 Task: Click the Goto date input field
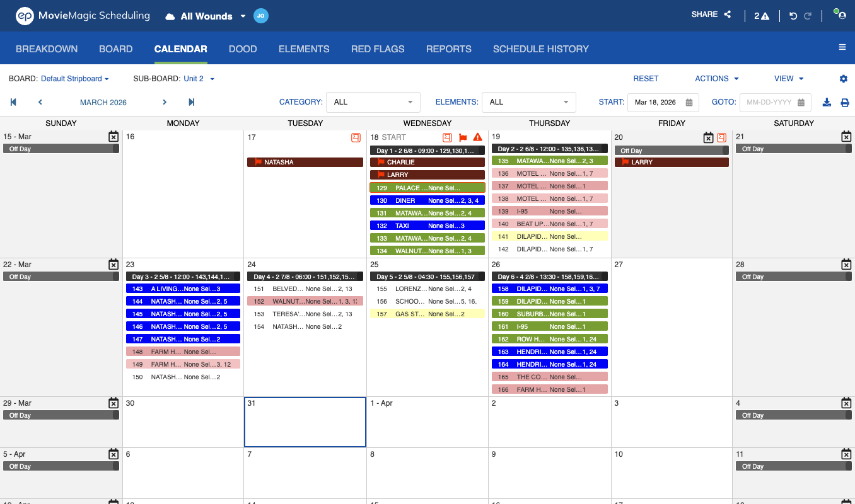tap(776, 103)
